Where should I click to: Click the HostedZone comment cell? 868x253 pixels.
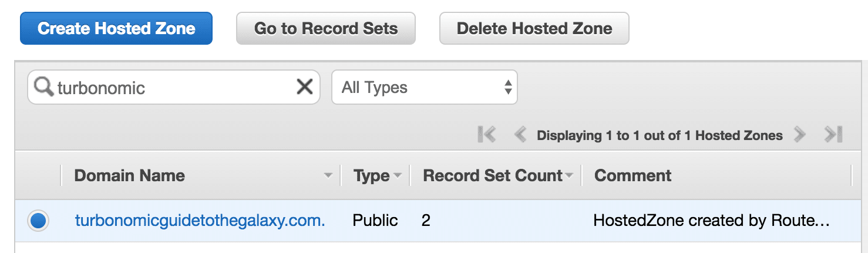point(711,221)
